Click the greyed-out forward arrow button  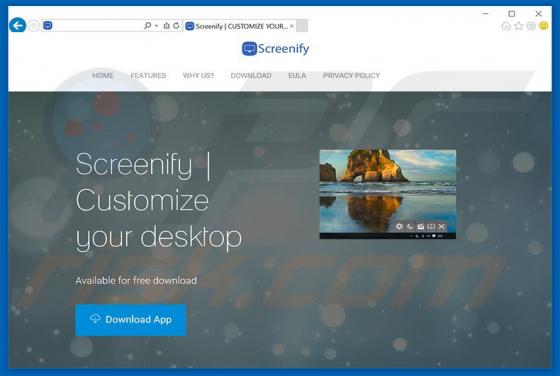pyautogui.click(x=34, y=26)
